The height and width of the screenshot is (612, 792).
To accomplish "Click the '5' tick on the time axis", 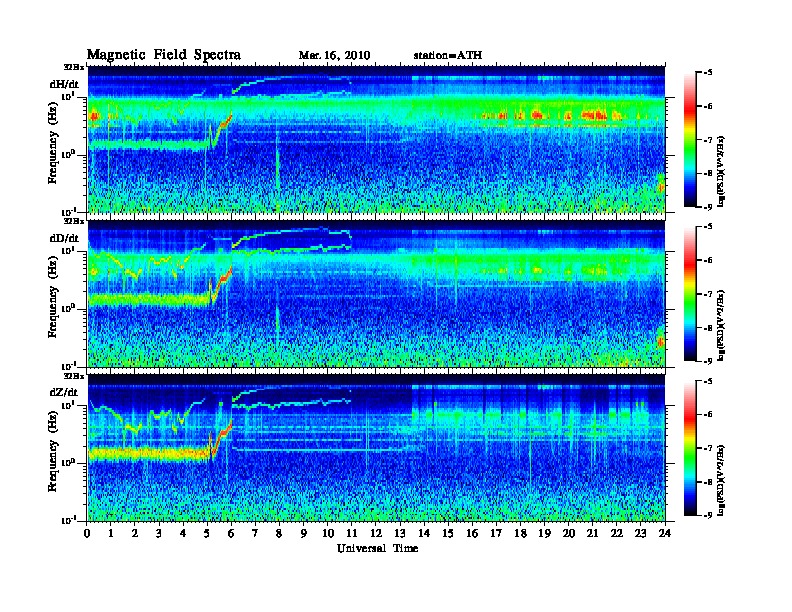I will point(207,533).
